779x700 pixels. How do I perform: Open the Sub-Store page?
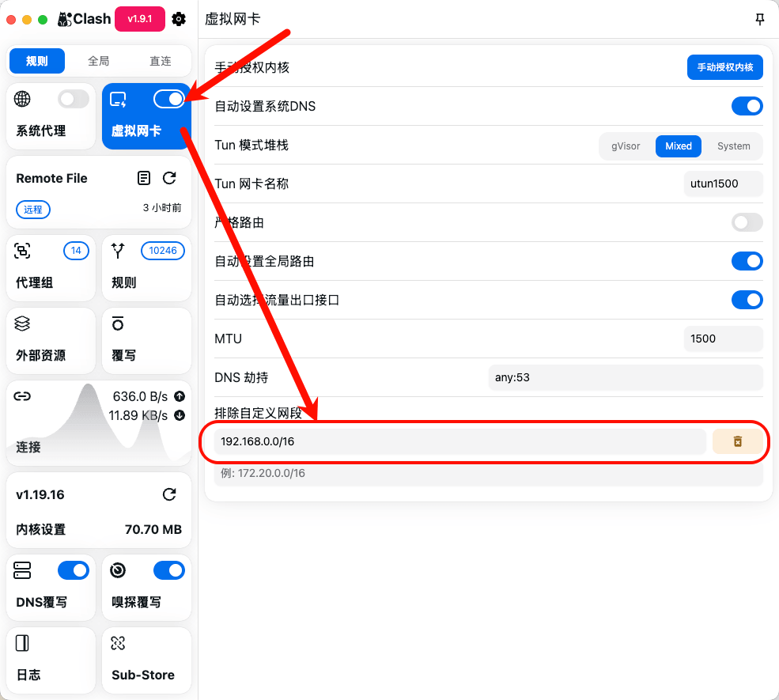tap(146, 660)
